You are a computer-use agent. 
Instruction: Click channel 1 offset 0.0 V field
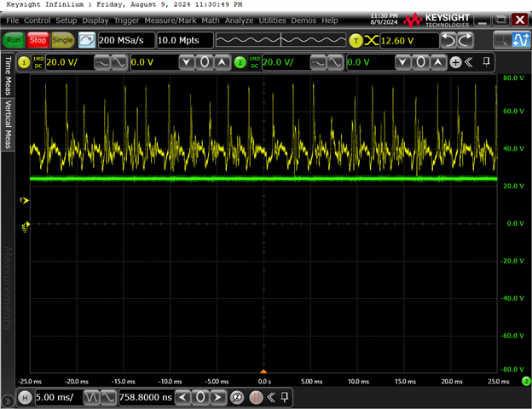pos(154,62)
